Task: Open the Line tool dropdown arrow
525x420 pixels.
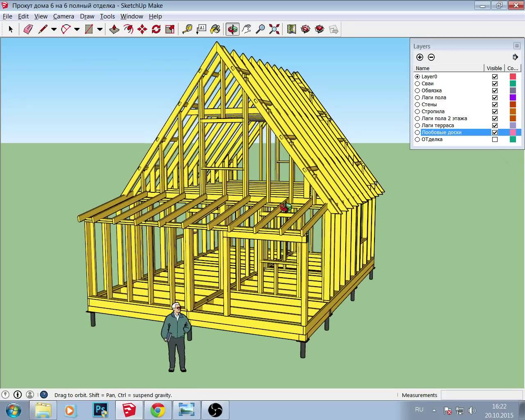Action: point(54,30)
